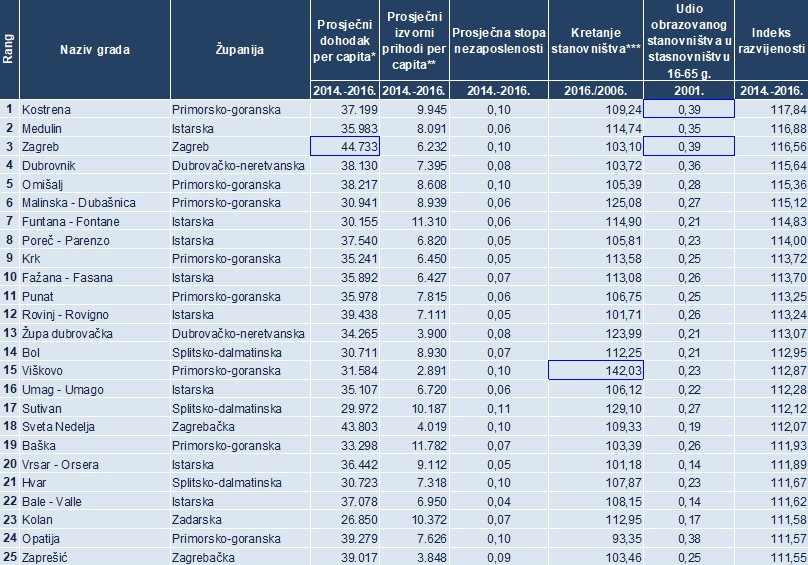This screenshot has width=808, height=565.
Task: Click the 'Prosječna stopa nezaposlenosti' header
Action: [x=497, y=41]
